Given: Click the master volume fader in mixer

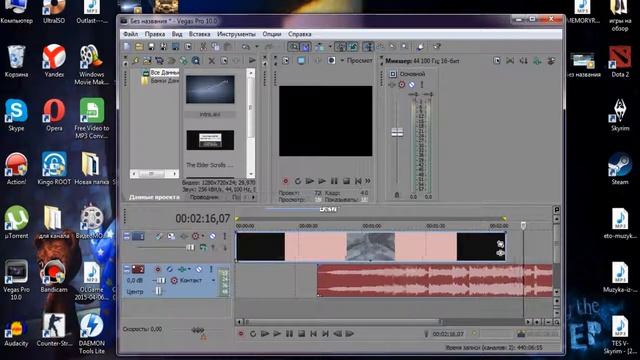Looking at the screenshot, I should (397, 133).
